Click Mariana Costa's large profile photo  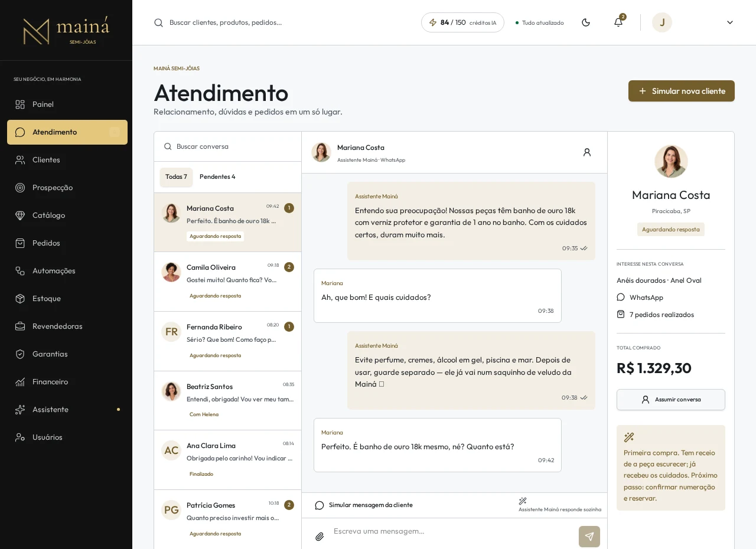671,161
